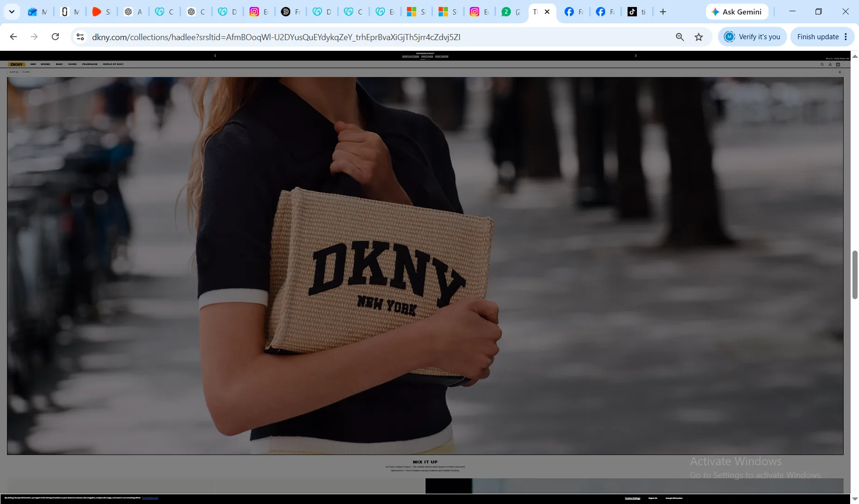Open the Cookie Policy link
Image resolution: width=859 pixels, height=504 pixels.
click(150, 498)
